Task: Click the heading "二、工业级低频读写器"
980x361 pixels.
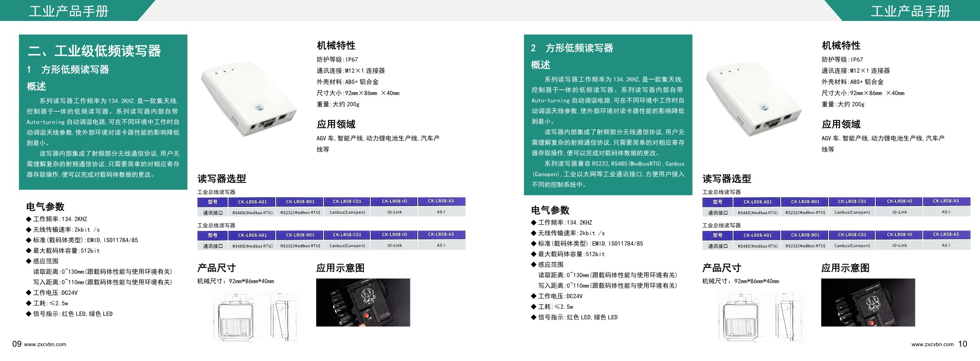Action: tap(95, 51)
